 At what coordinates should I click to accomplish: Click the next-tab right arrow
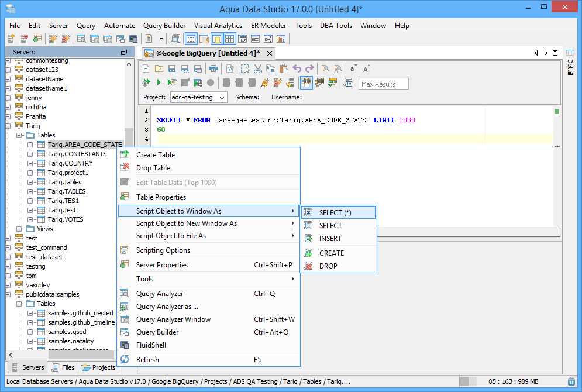coord(546,53)
